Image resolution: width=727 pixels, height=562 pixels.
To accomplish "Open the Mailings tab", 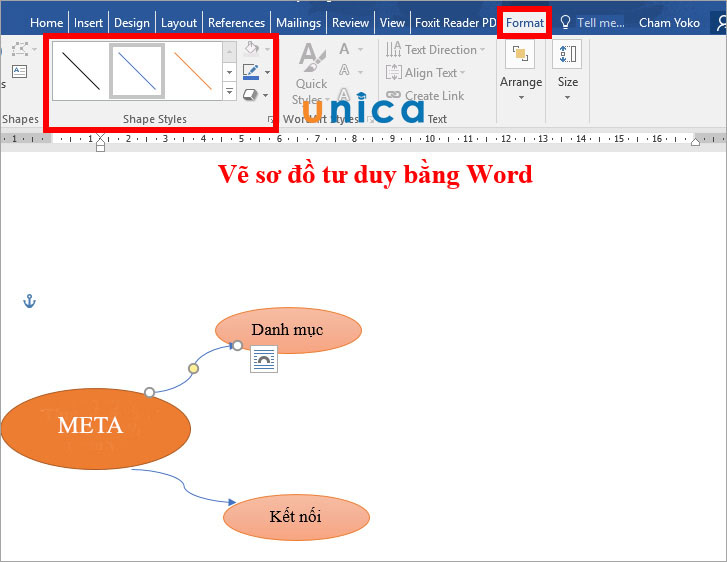I will click(x=298, y=23).
